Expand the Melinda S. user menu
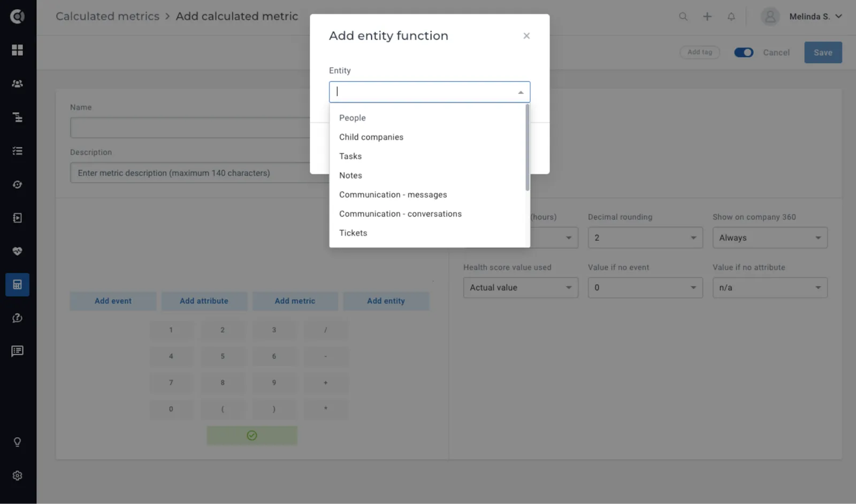 [816, 17]
